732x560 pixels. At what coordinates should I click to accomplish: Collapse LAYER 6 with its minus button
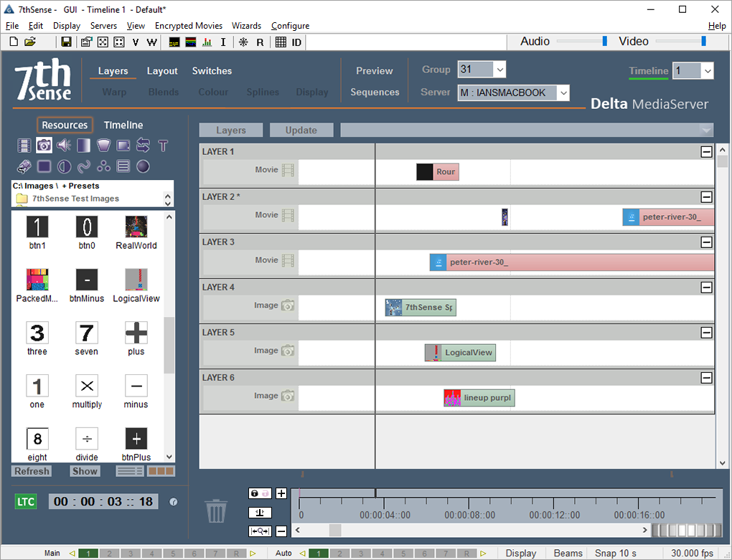point(706,378)
